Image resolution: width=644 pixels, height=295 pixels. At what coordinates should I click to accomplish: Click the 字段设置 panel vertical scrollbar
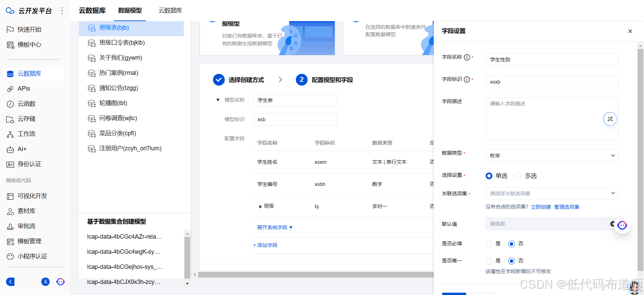640,160
